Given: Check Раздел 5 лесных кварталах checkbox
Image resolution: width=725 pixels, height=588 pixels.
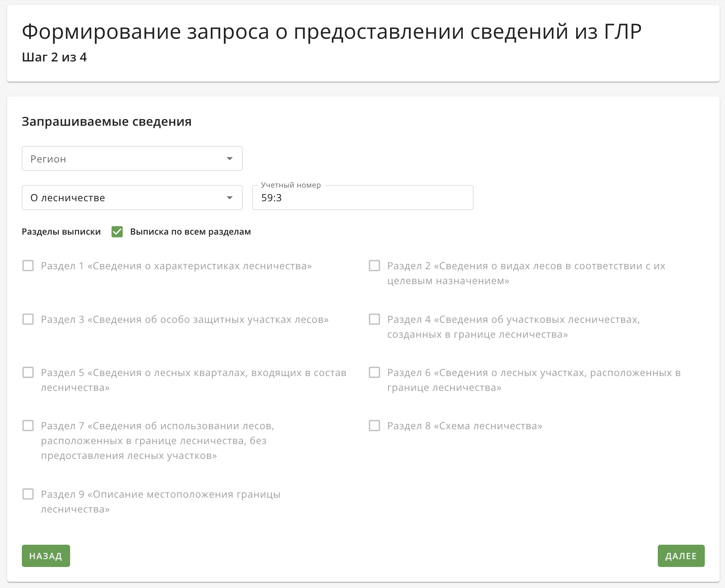Looking at the screenshot, I should point(28,372).
